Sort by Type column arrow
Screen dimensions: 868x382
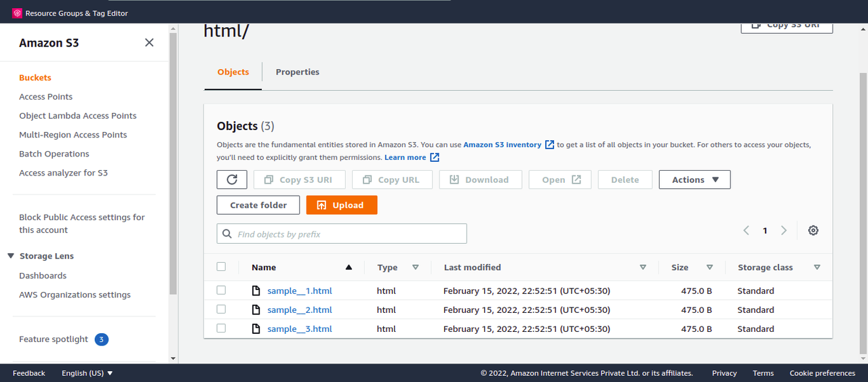click(416, 268)
